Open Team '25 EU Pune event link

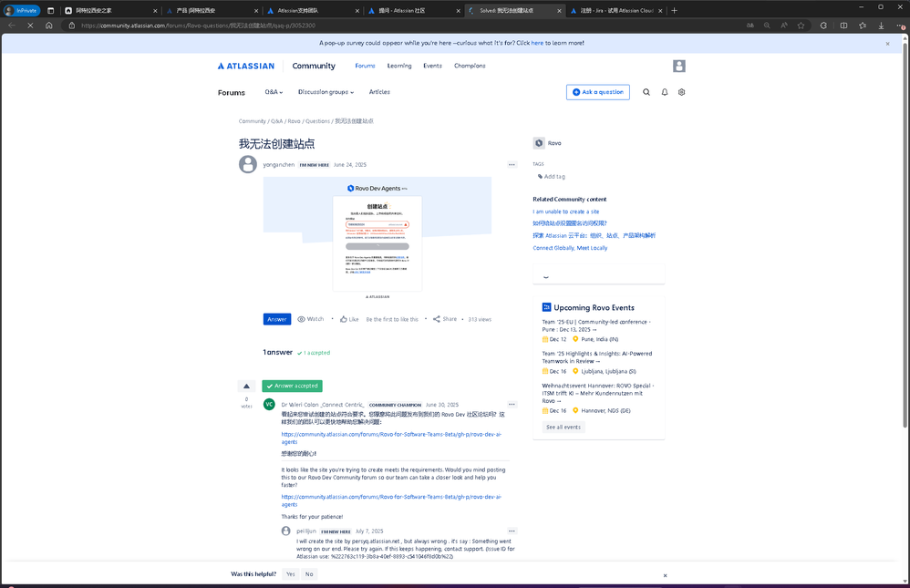click(x=596, y=325)
